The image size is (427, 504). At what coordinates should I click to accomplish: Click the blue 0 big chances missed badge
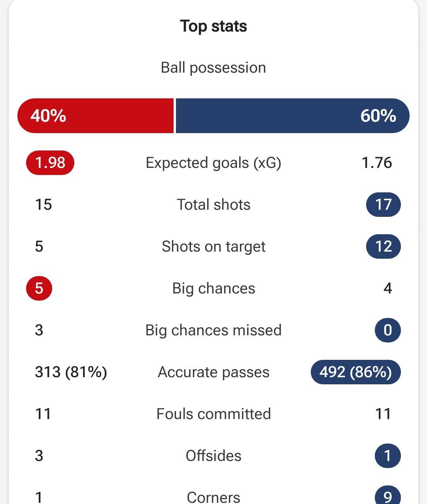(387, 330)
